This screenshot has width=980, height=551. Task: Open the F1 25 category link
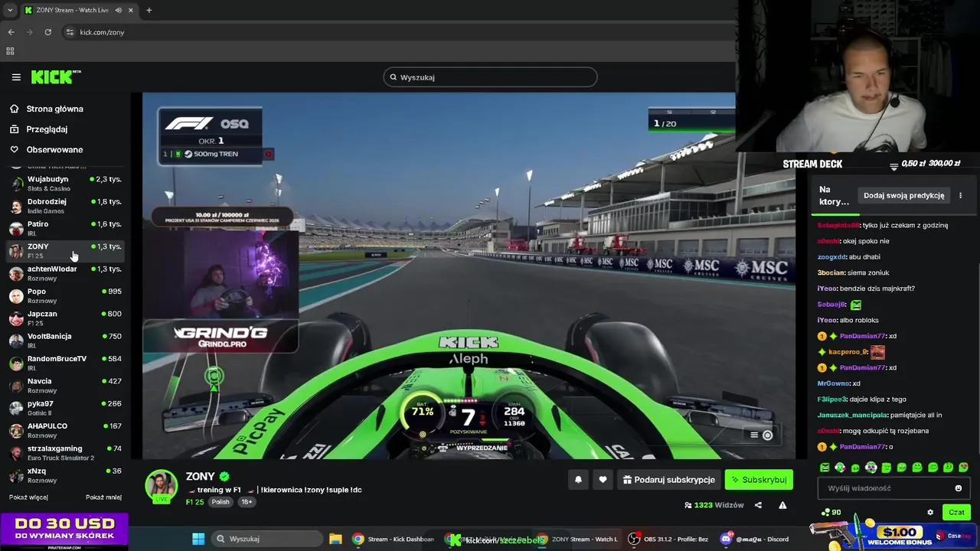coord(194,502)
